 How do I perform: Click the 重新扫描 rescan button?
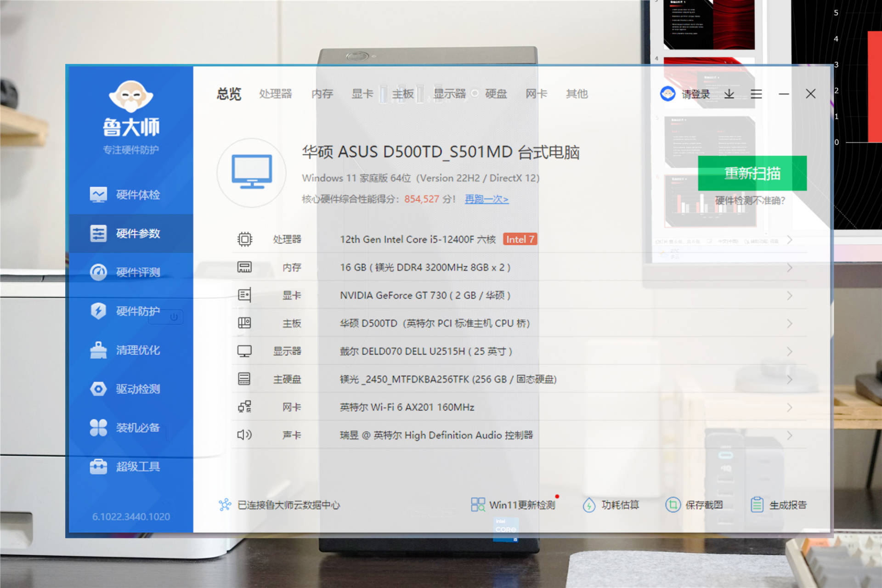[752, 173]
